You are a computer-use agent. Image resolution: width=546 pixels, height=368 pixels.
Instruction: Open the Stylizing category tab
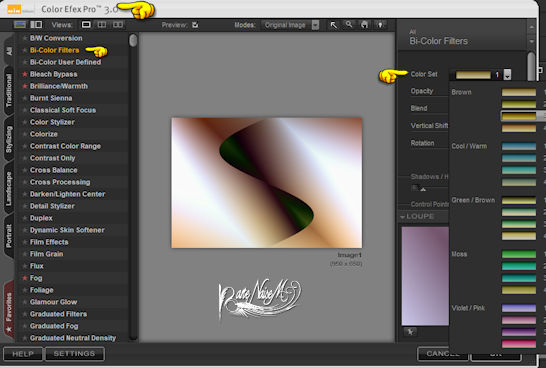(9, 139)
